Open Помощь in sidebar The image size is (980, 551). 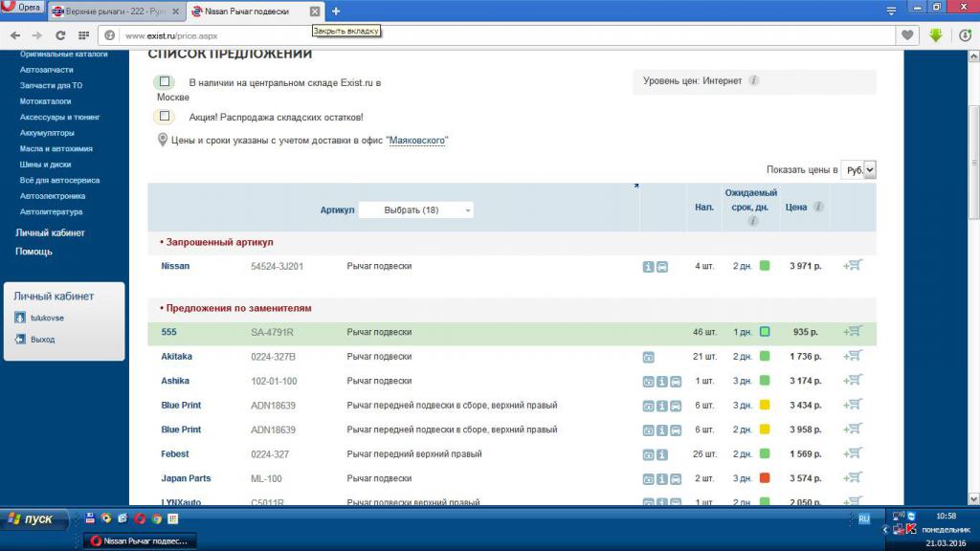click(x=33, y=252)
